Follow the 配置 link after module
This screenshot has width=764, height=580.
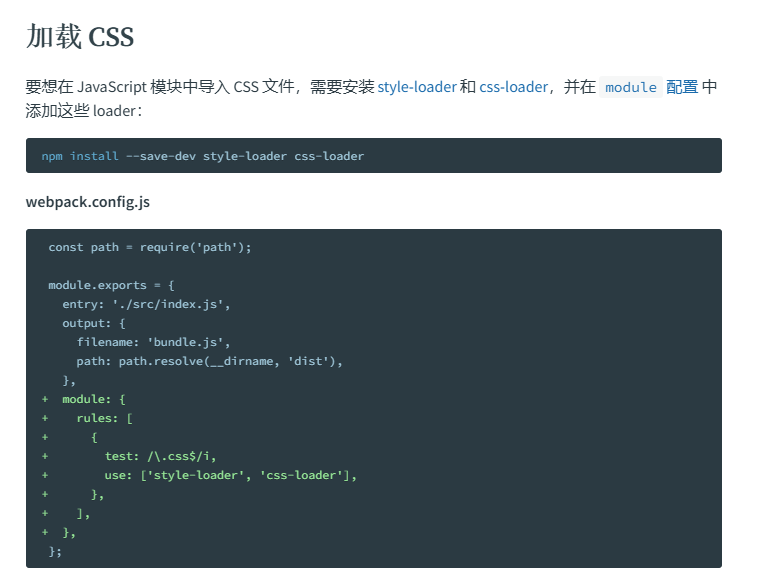[682, 87]
